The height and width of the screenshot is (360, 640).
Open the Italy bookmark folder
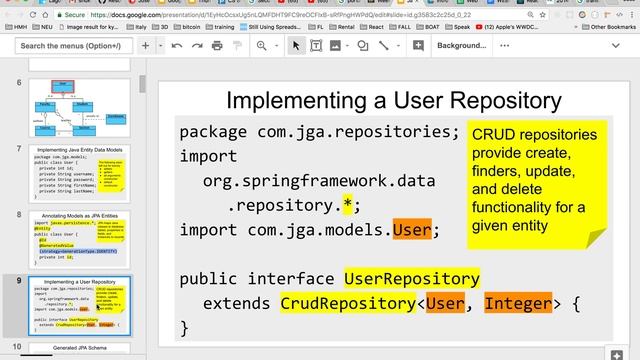pos(137,27)
